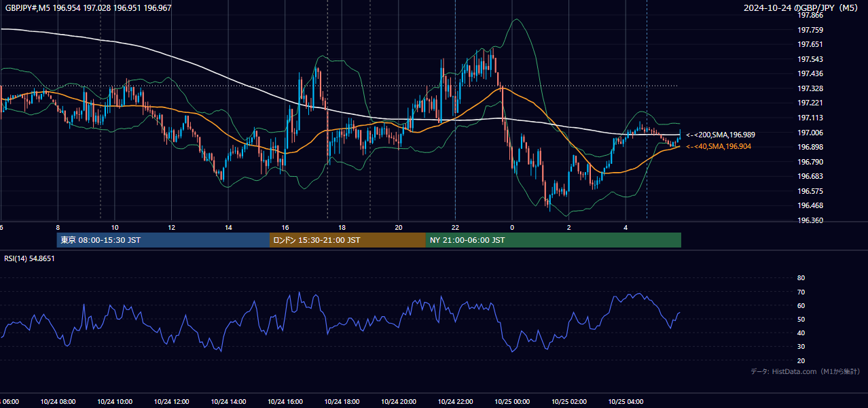The height and width of the screenshot is (408, 868).
Task: Click RSI scale level 40
Action: [801, 333]
